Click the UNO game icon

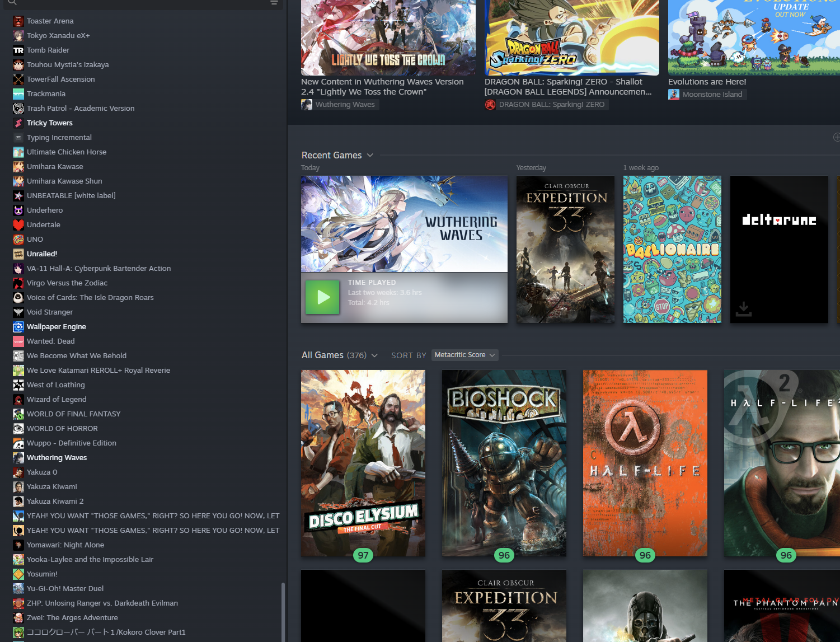tap(18, 240)
